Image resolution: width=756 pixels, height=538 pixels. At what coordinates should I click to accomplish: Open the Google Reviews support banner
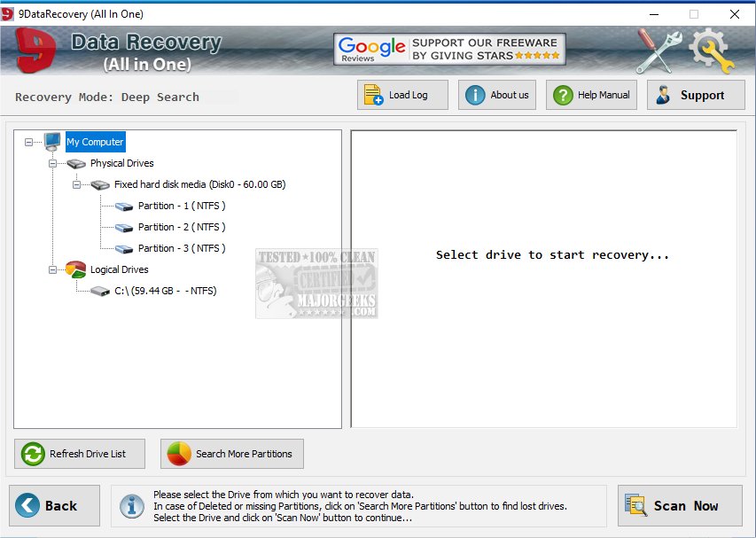[449, 49]
